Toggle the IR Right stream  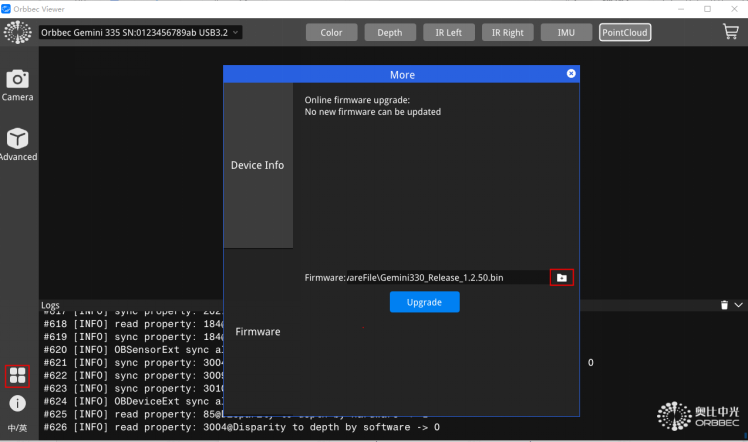(x=507, y=32)
